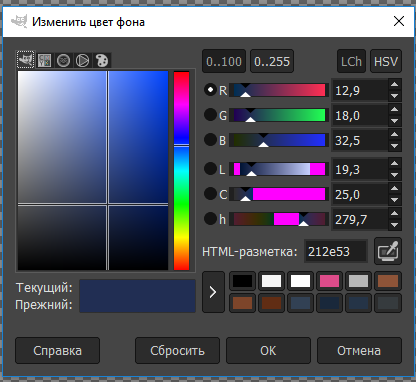
Task: Click the R value field showing 12,9
Action: tap(360, 90)
